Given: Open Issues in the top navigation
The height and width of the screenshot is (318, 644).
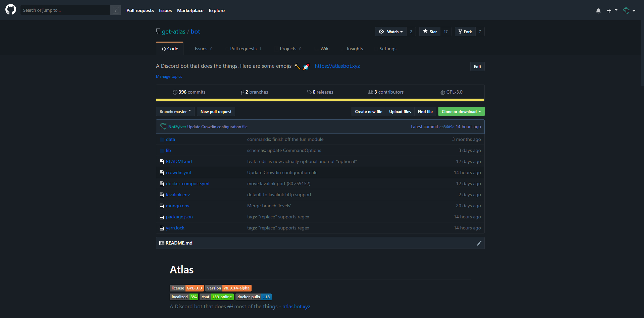Looking at the screenshot, I should point(165,10).
